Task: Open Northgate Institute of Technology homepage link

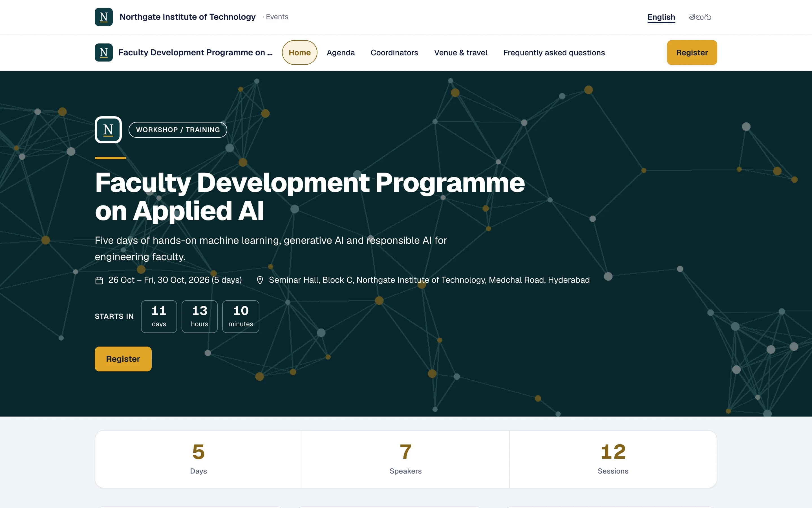Action: pos(187,17)
